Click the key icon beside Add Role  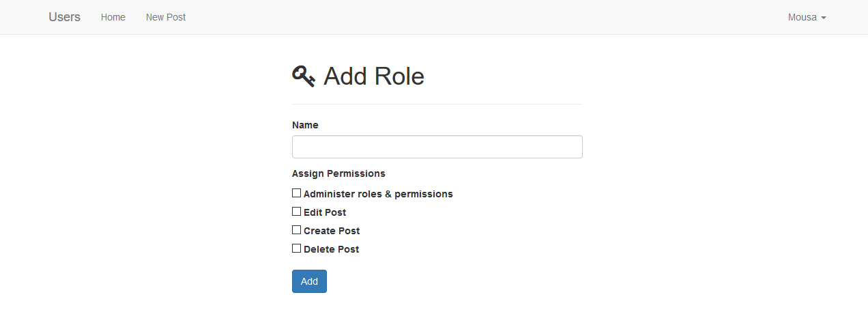point(304,76)
